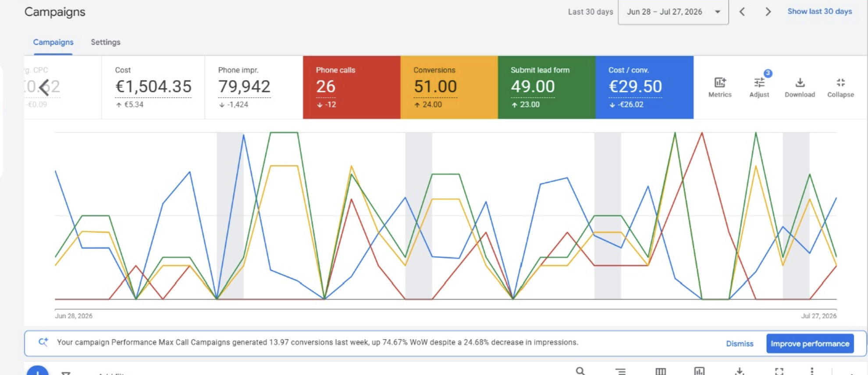Open the columns icon in table toolbar
This screenshot has width=868, height=375.
[x=660, y=371]
